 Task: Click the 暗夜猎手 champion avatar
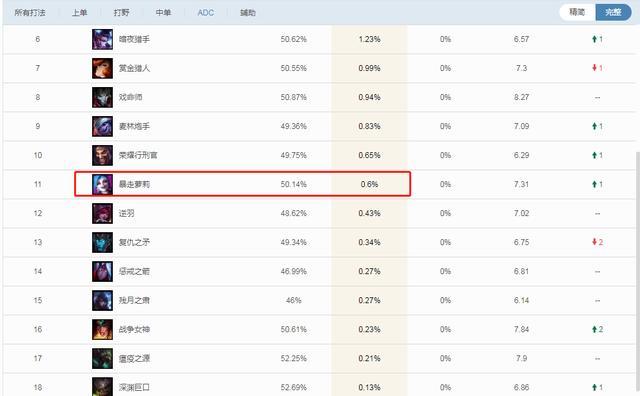[102, 39]
